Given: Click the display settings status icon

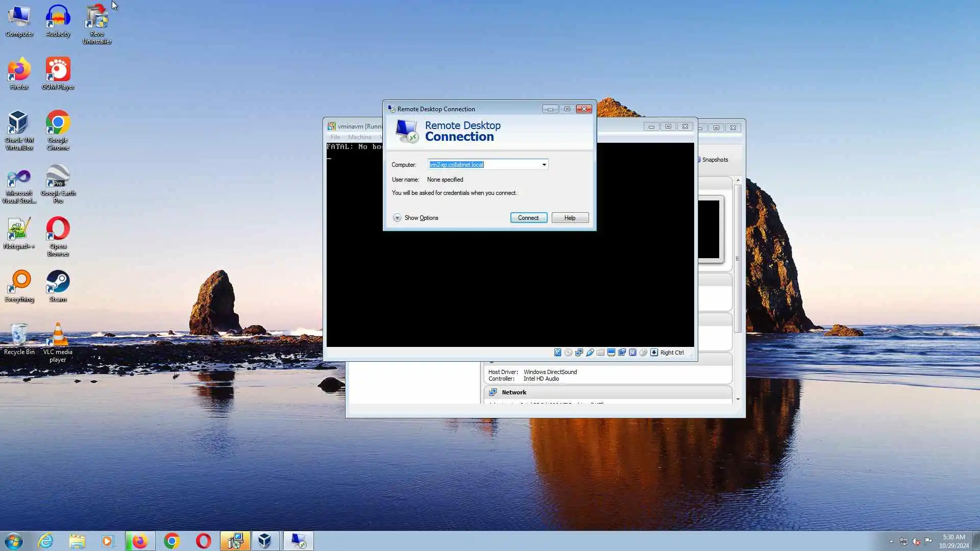Looking at the screenshot, I should tap(611, 353).
